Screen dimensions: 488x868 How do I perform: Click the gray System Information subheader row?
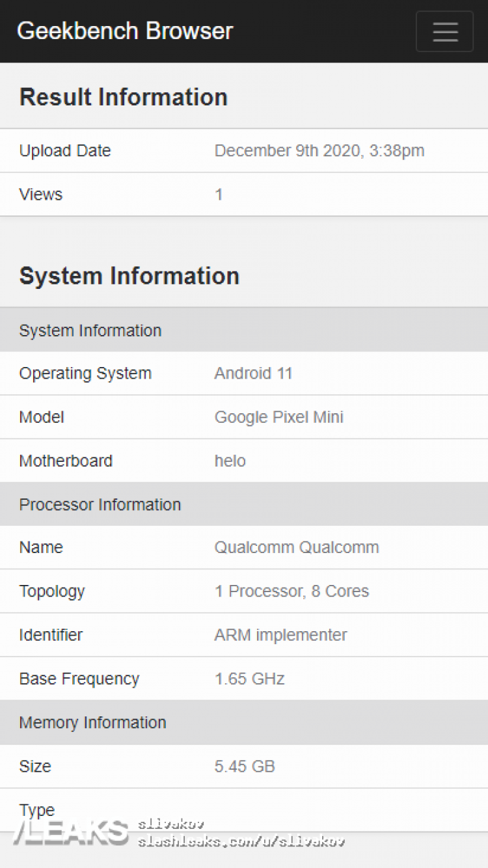pos(90,331)
